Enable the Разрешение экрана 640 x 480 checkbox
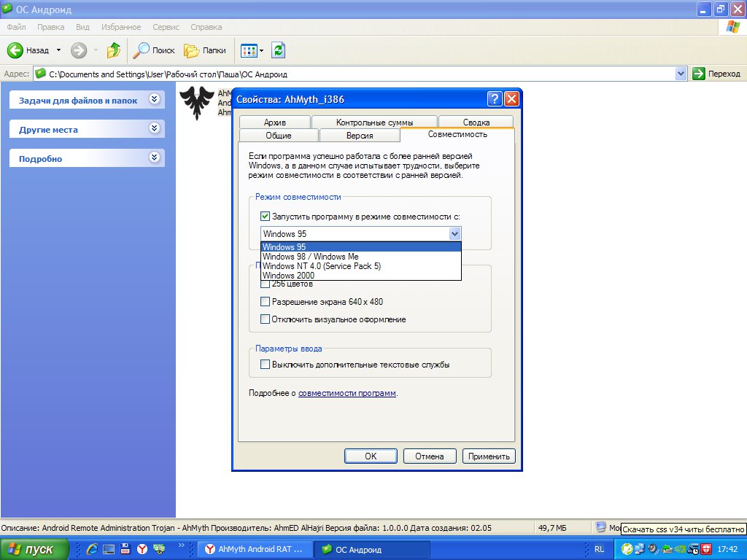Screen dimensions: 747x560 tap(265, 301)
